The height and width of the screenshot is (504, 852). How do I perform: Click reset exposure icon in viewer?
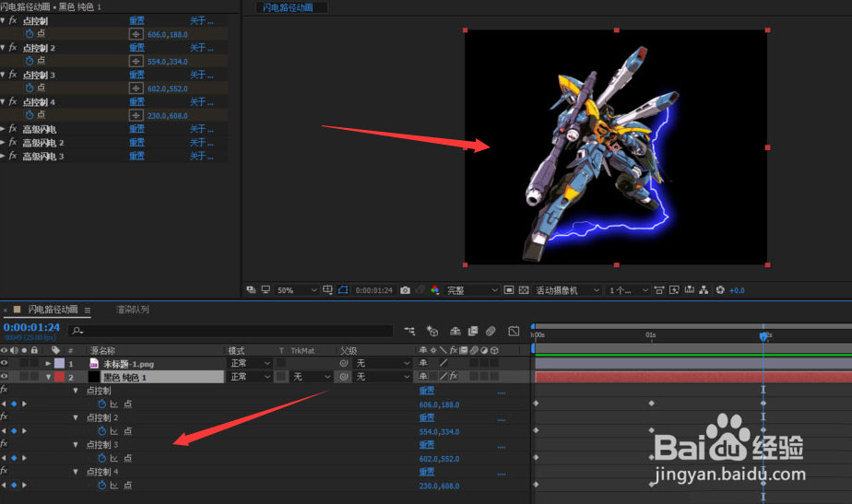click(720, 290)
